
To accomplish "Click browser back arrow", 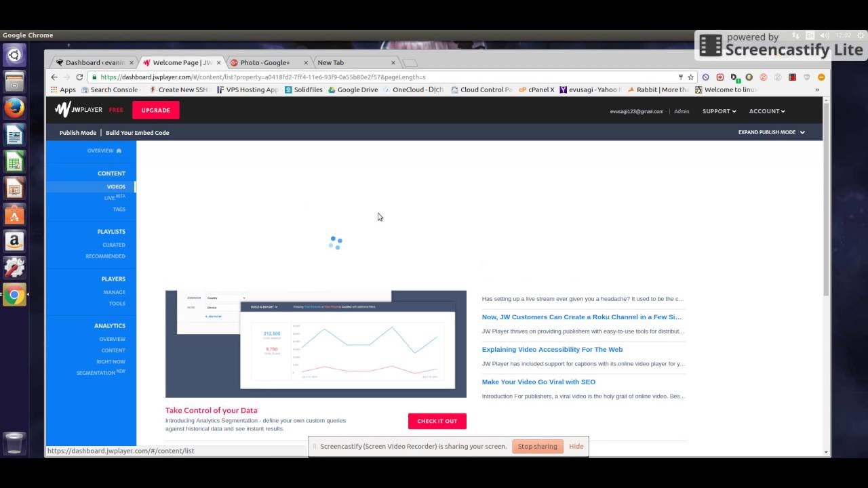I will (x=54, y=77).
